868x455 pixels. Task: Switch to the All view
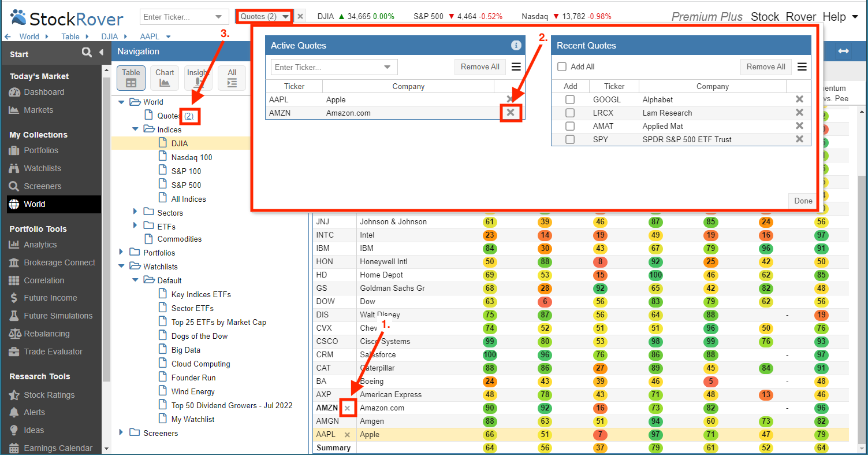coord(232,78)
